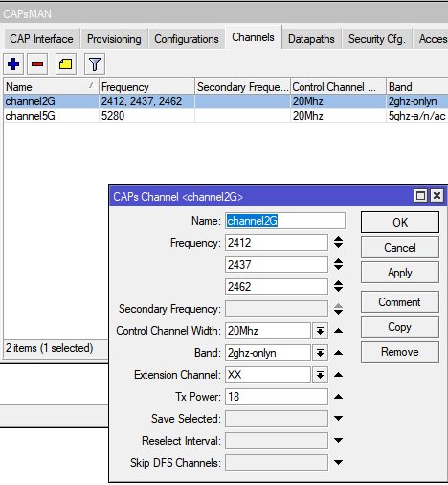448x485 pixels.
Task: Click the Control Channel column header
Action: pyautogui.click(x=338, y=87)
